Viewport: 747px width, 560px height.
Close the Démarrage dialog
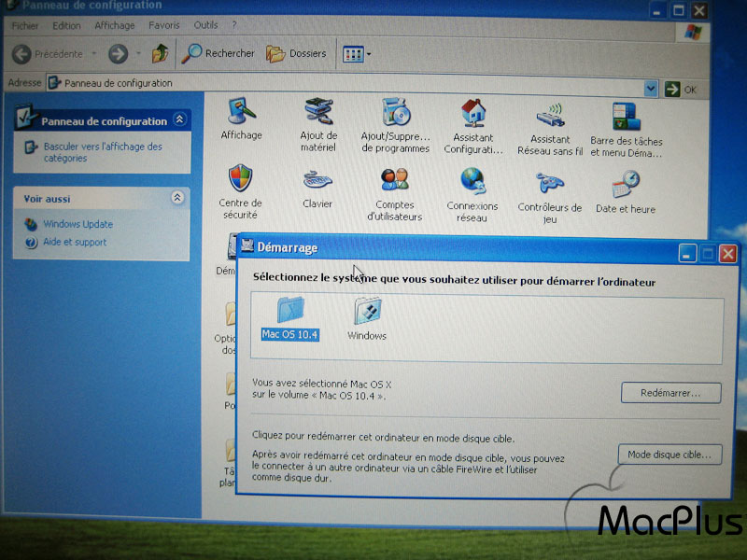tap(728, 254)
